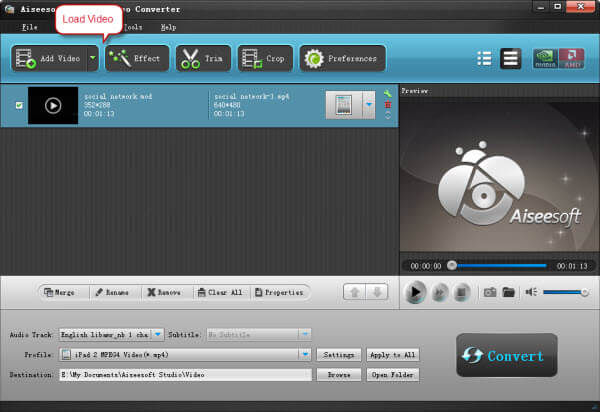
Task: Click the Merge button
Action: pos(59,292)
